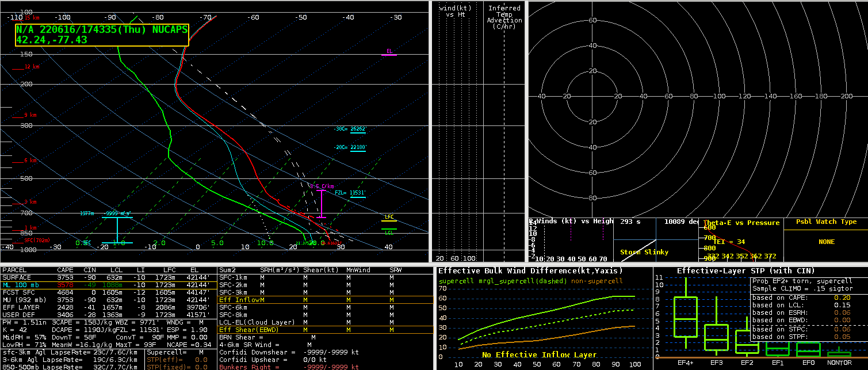The height and width of the screenshot is (370, 868).
Task: Click the EF4+ box plot
Action: pyautogui.click(x=686, y=313)
